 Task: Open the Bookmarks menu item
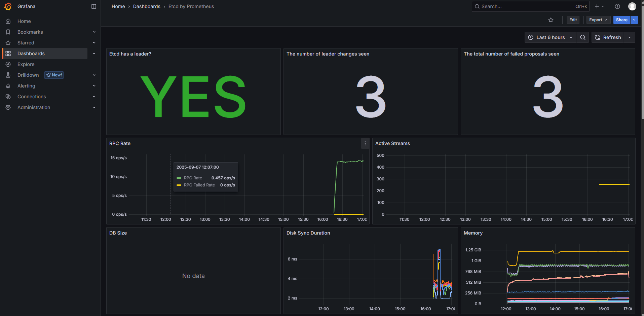point(30,32)
